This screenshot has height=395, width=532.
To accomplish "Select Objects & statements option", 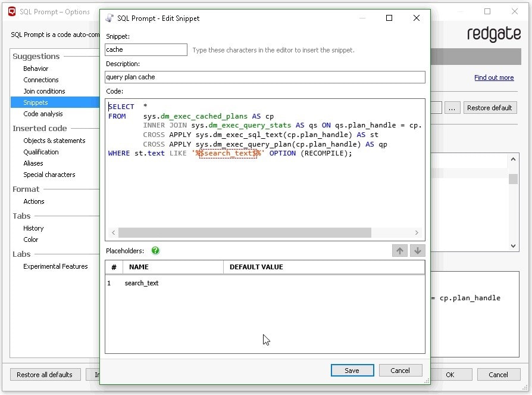I will click(x=54, y=141).
